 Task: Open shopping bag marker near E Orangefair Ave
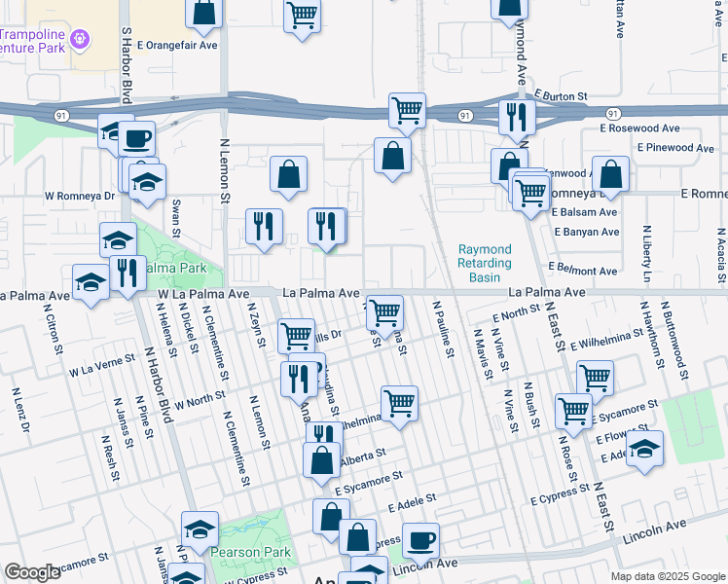coord(203,12)
